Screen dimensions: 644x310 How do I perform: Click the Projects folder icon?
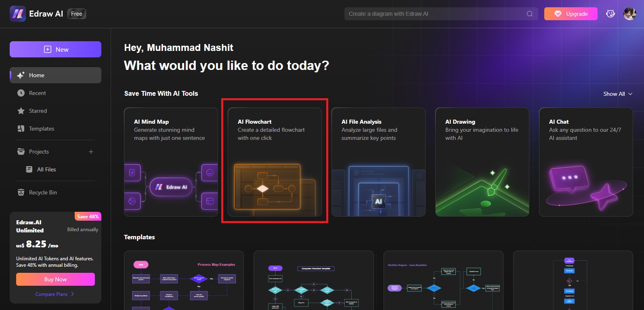21,152
